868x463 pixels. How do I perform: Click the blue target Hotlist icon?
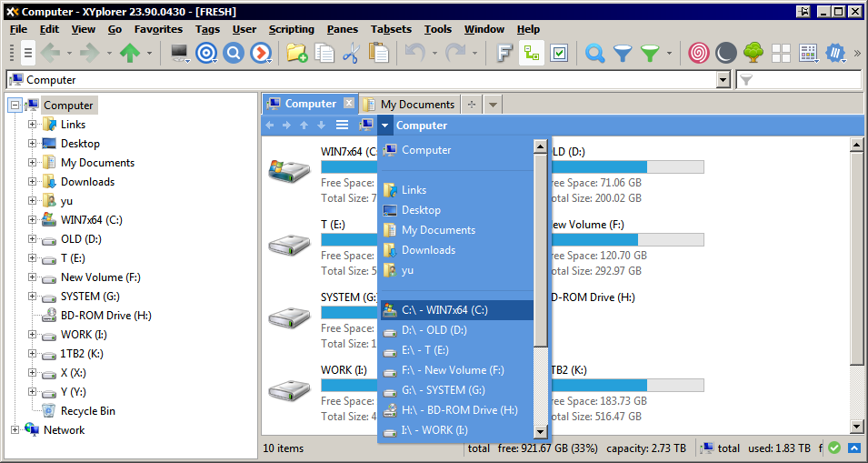point(206,53)
